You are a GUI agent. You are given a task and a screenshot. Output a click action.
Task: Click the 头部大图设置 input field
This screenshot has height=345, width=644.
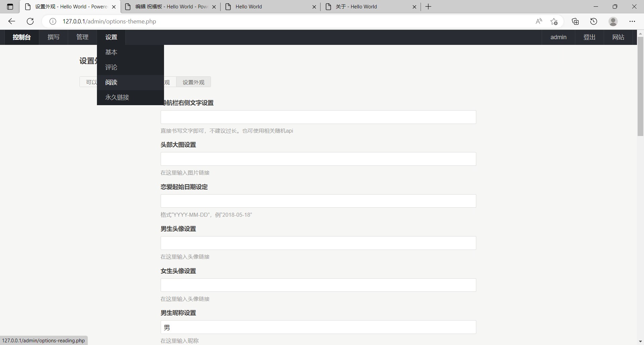coord(318,159)
